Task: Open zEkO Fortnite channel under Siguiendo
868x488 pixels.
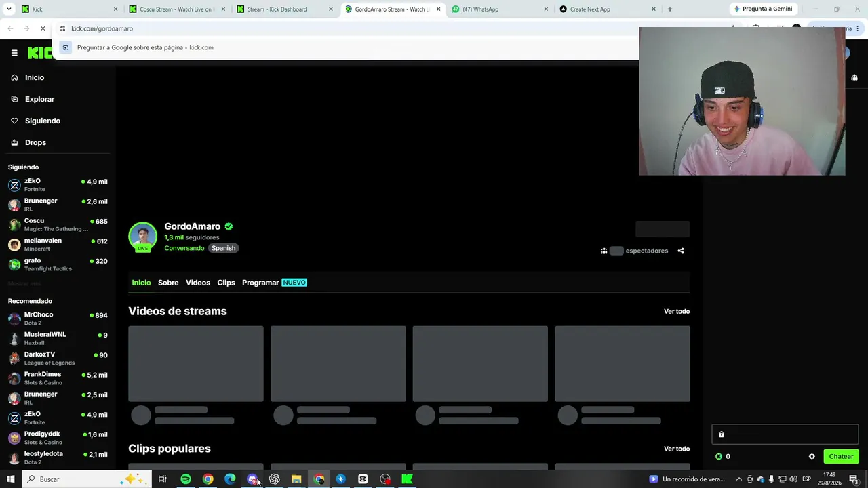Action: tap(58, 185)
